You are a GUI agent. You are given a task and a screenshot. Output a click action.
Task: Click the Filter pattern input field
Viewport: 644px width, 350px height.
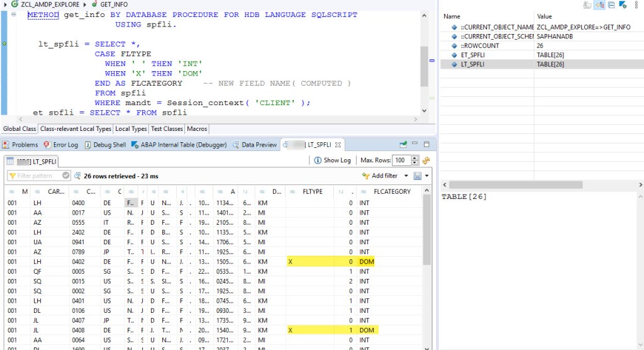(38, 176)
